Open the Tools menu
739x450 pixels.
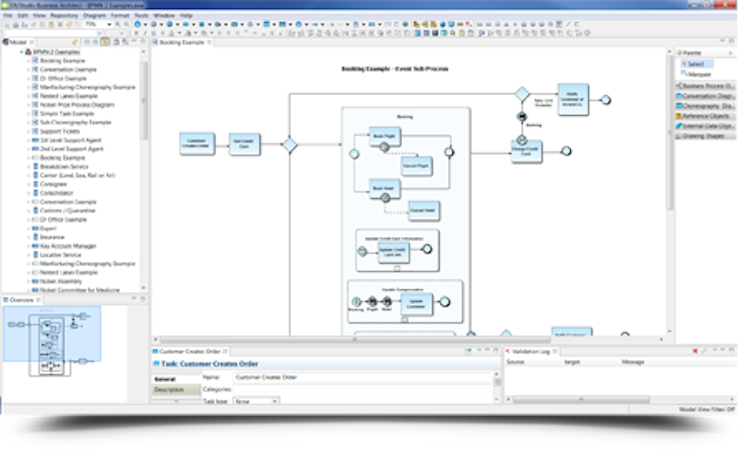point(141,16)
